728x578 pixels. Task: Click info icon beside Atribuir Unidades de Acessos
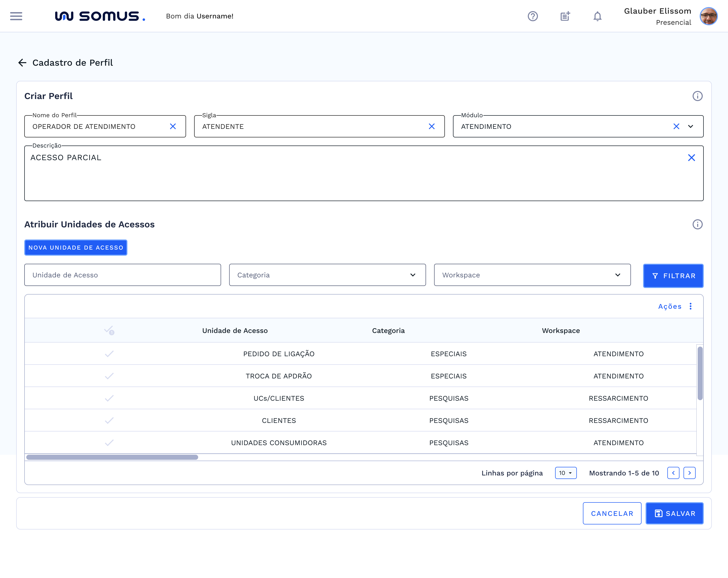pos(697,224)
